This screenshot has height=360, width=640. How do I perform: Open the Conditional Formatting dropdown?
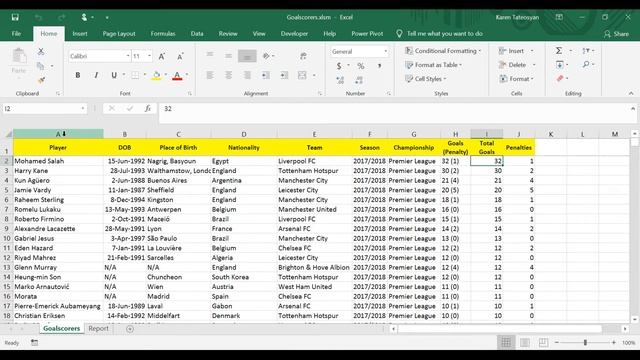click(x=443, y=51)
